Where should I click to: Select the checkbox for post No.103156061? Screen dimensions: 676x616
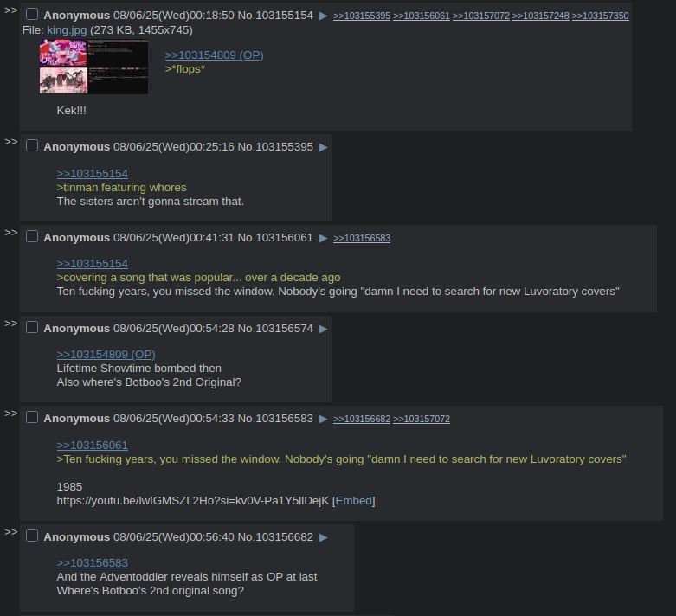point(32,237)
